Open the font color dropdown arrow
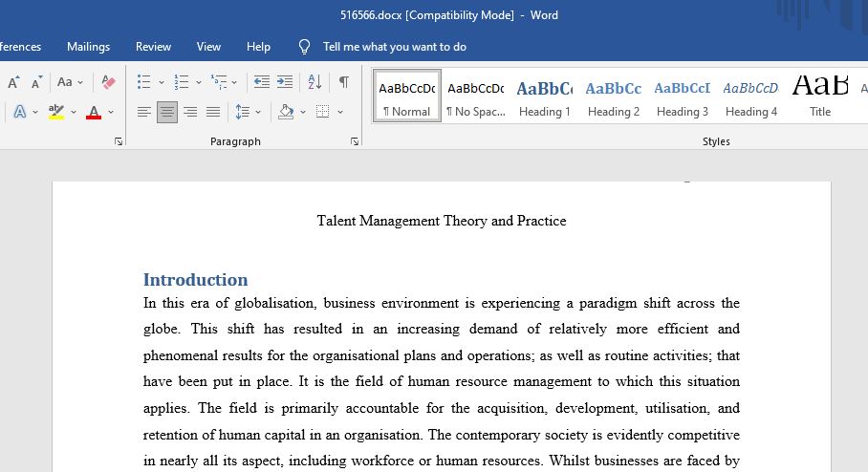 [111, 113]
